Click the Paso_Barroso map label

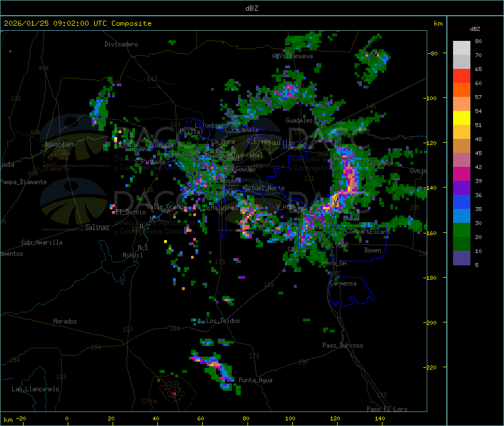tap(343, 346)
